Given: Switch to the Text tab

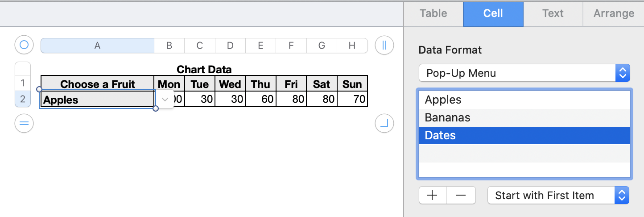Looking at the screenshot, I should coord(553,13).
